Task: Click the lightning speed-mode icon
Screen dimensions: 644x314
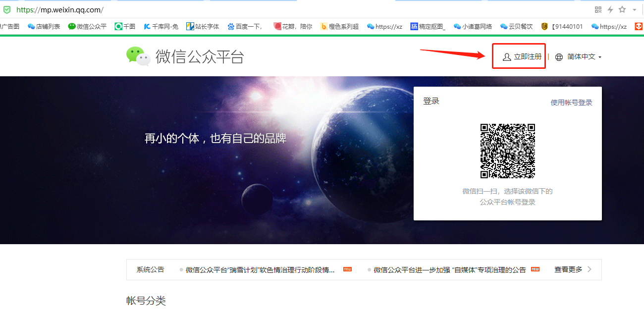Action: coord(610,9)
